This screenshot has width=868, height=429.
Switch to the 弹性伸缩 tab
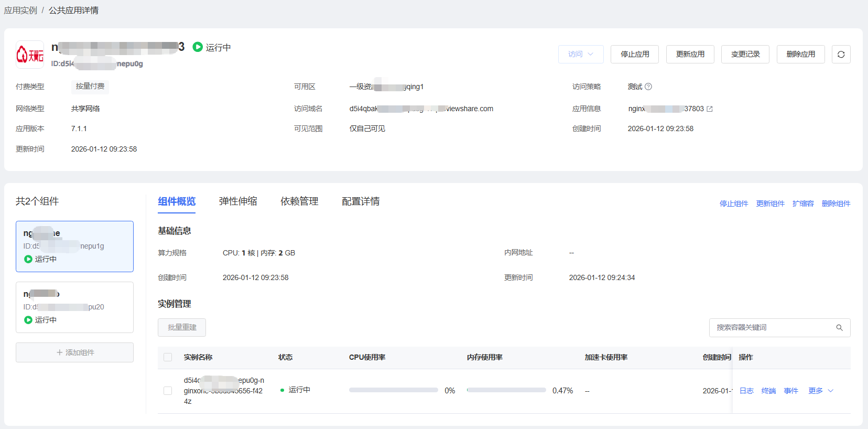[x=238, y=201]
